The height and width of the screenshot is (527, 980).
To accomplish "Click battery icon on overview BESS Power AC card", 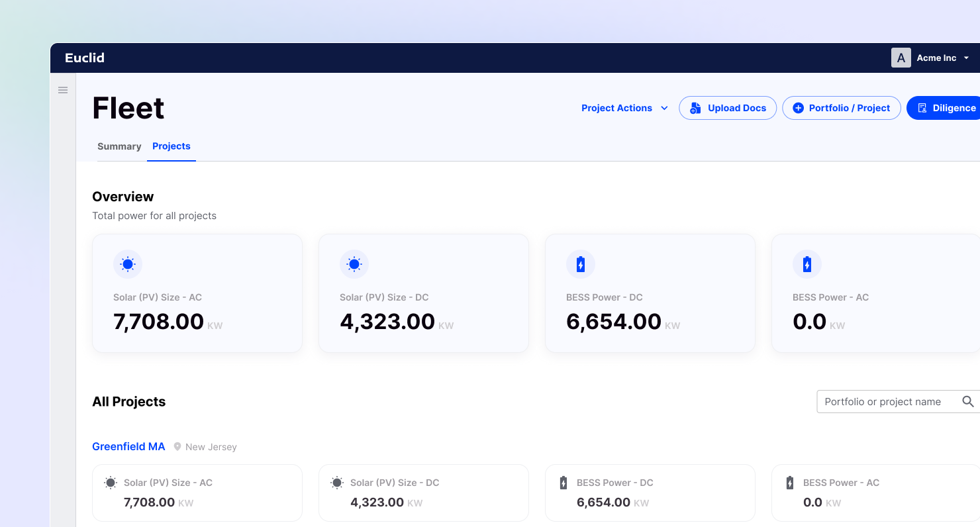I will (x=807, y=264).
